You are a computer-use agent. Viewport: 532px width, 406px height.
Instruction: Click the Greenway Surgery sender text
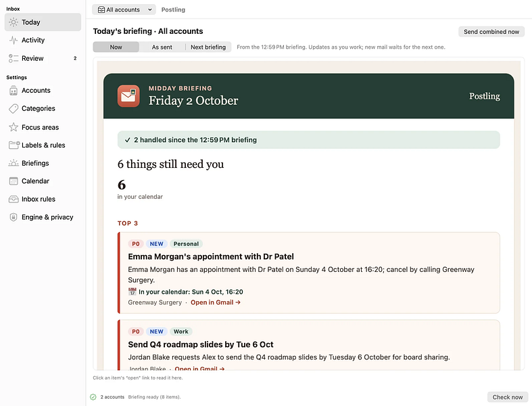[x=155, y=302]
